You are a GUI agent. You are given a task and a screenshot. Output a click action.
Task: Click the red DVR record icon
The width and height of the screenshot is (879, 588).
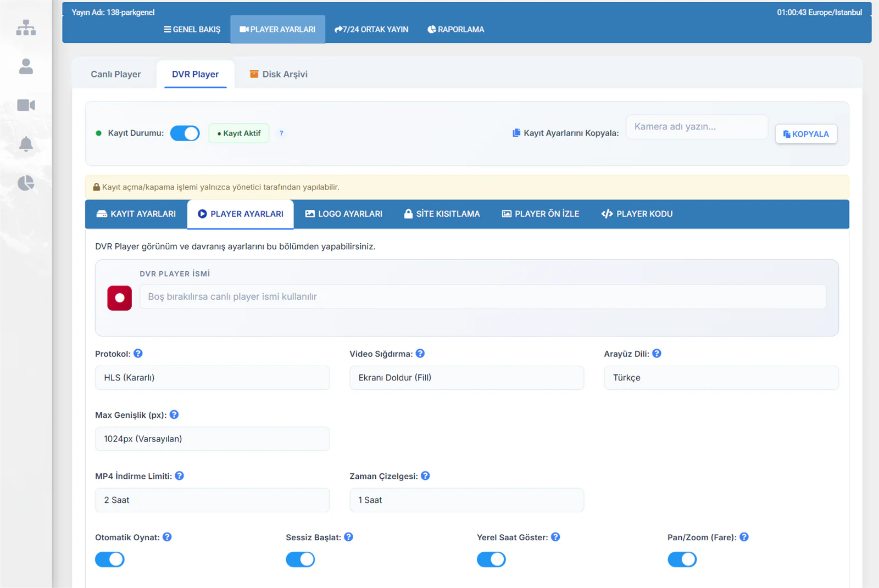tap(120, 298)
